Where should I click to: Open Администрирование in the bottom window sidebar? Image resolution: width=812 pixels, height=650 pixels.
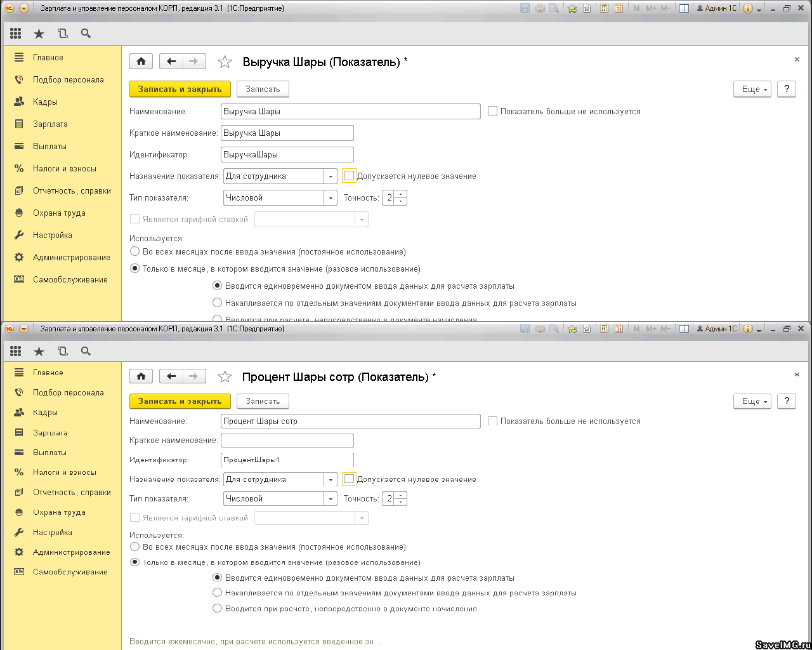point(72,552)
